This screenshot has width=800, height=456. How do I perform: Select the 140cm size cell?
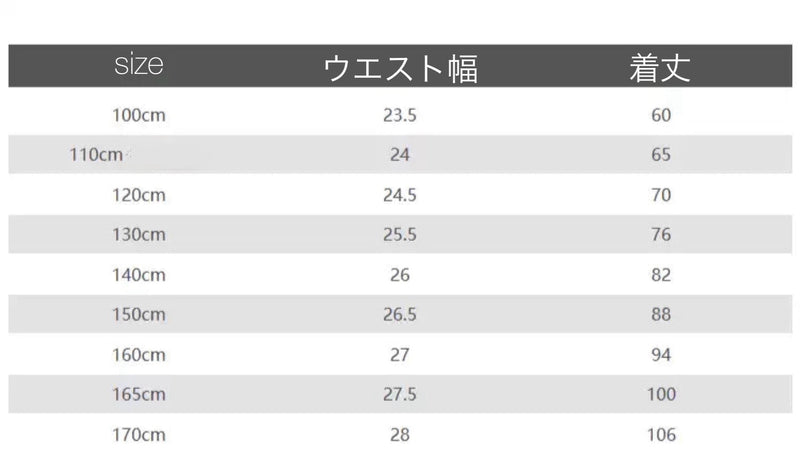coord(139,275)
